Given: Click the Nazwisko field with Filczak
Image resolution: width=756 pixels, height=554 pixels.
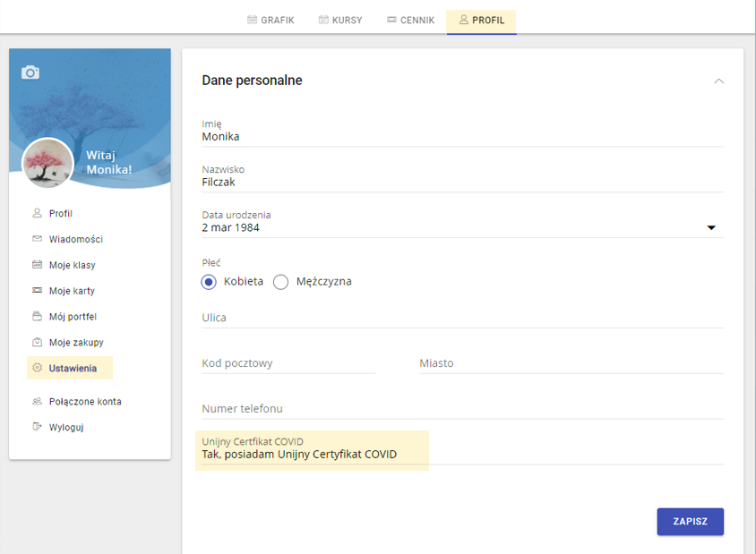Looking at the screenshot, I should [463, 178].
